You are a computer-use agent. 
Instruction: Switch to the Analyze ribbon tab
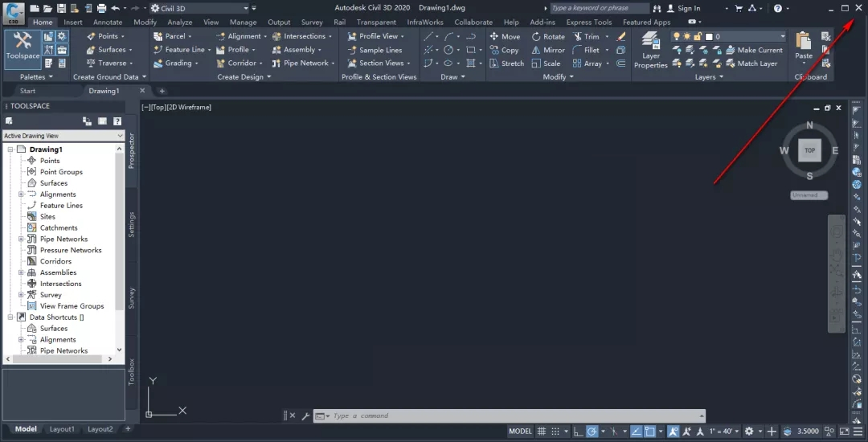tap(180, 23)
